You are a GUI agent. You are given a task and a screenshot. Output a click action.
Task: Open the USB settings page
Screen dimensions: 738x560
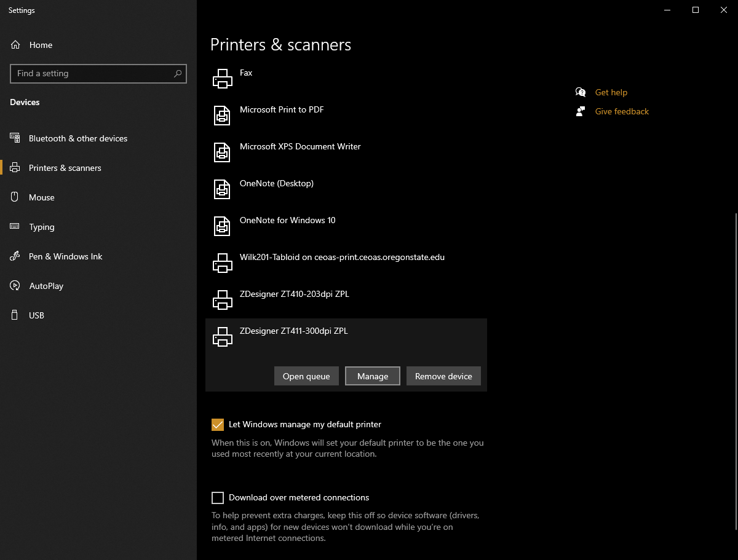[x=37, y=315]
